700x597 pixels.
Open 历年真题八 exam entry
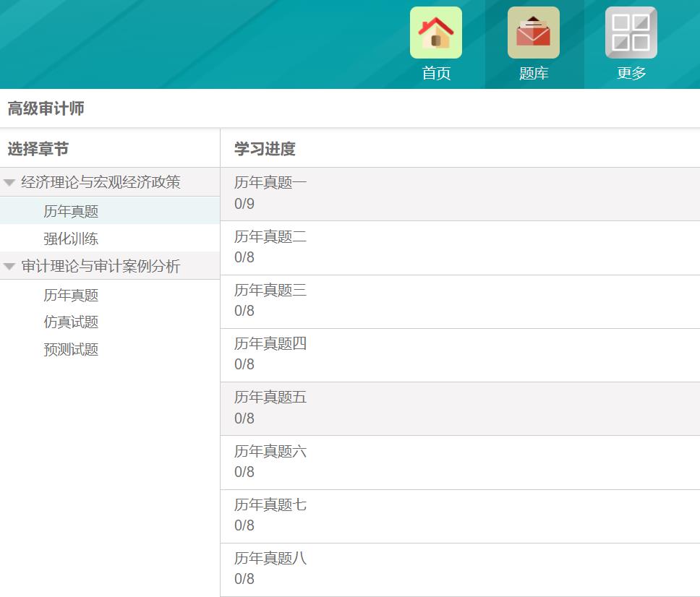click(x=270, y=558)
